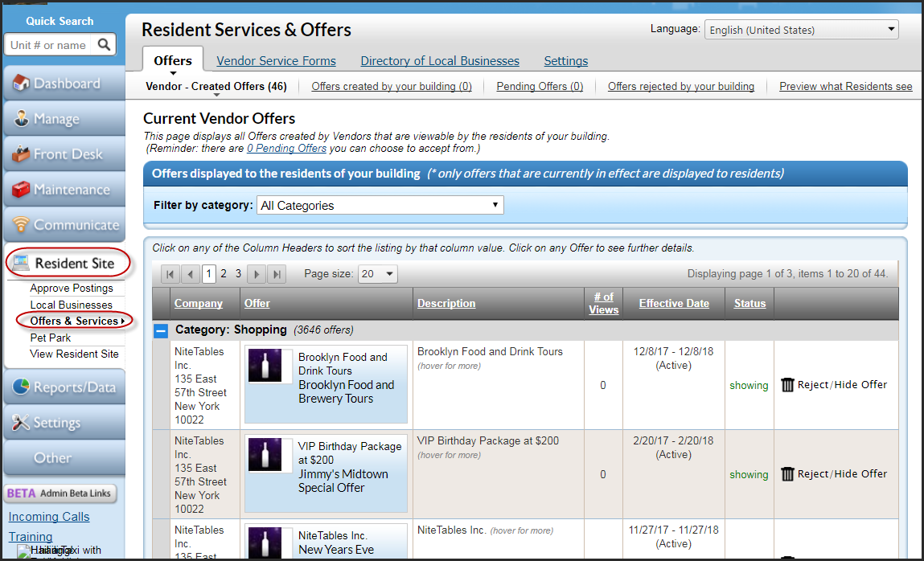This screenshot has width=924, height=561.
Task: Click trash icon for Brooklyn Food offer
Action: click(x=787, y=385)
